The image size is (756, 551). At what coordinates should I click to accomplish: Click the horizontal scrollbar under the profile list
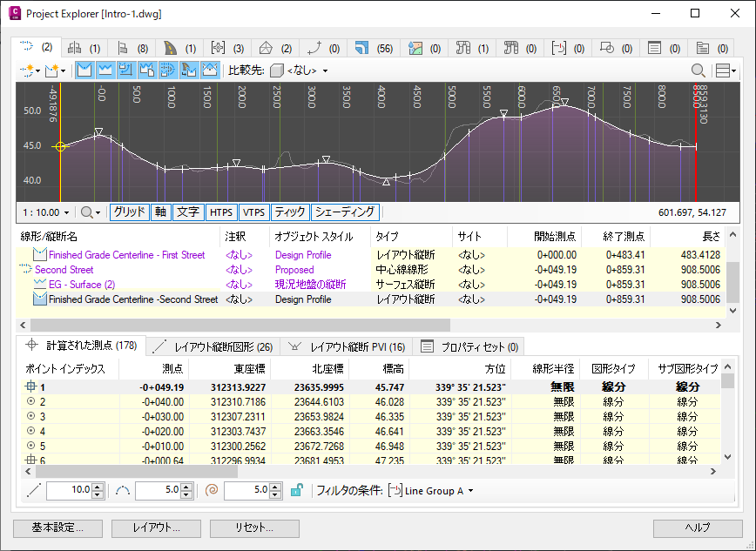(x=261, y=325)
